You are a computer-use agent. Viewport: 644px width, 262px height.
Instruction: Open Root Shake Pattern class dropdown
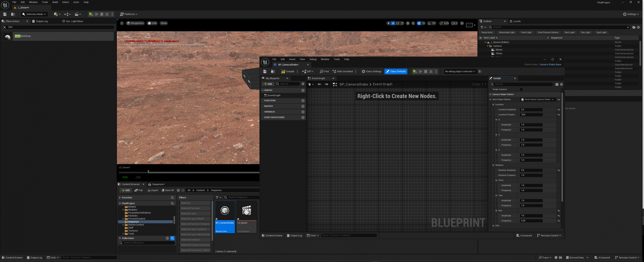[537, 100]
